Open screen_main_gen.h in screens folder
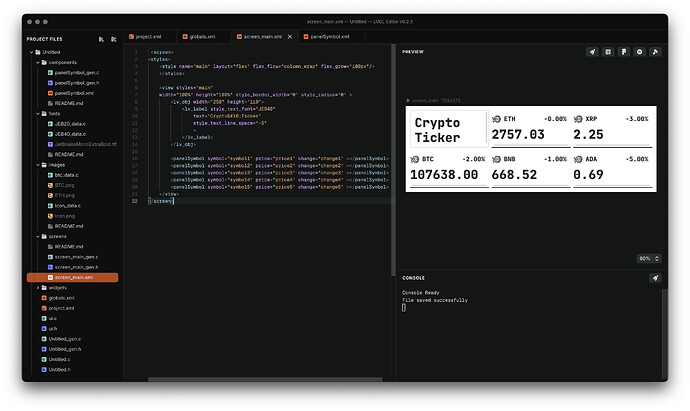Screen dimensions: 690x411 [x=76, y=267]
